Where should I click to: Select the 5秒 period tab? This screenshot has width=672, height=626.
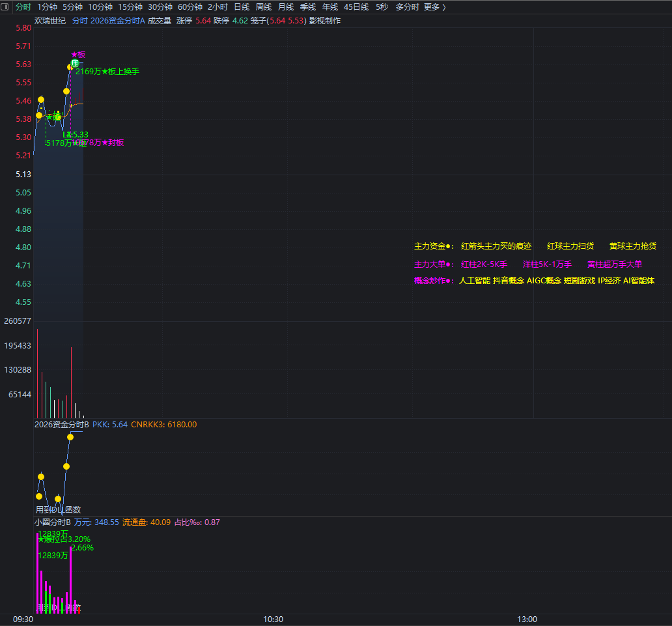click(x=382, y=7)
